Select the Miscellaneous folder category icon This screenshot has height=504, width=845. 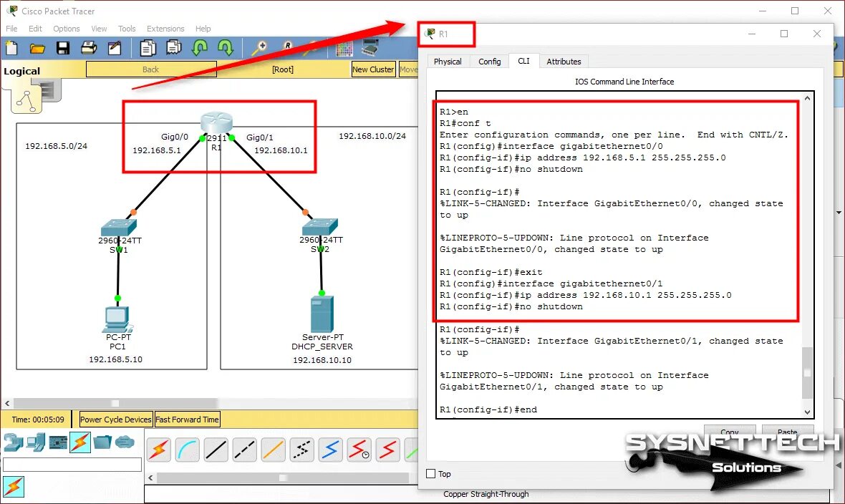tap(102, 442)
